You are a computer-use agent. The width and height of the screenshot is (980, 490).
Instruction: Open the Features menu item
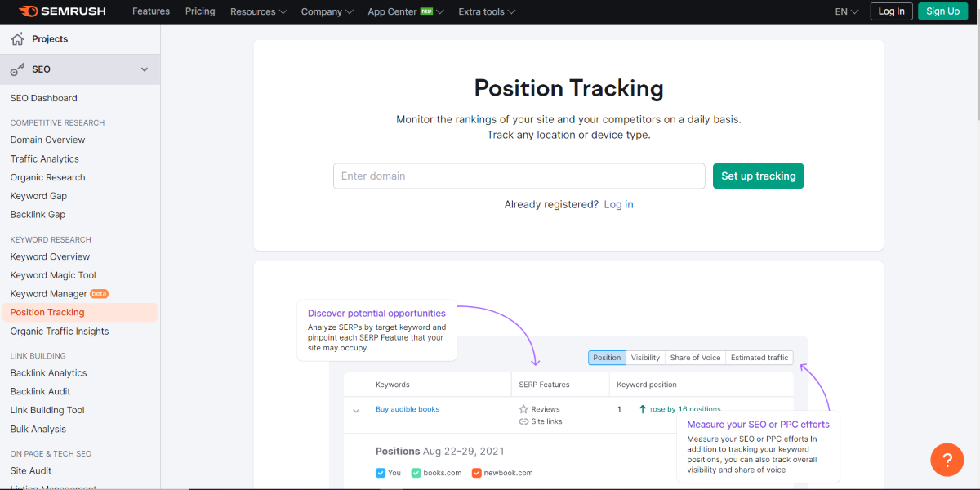point(151,11)
